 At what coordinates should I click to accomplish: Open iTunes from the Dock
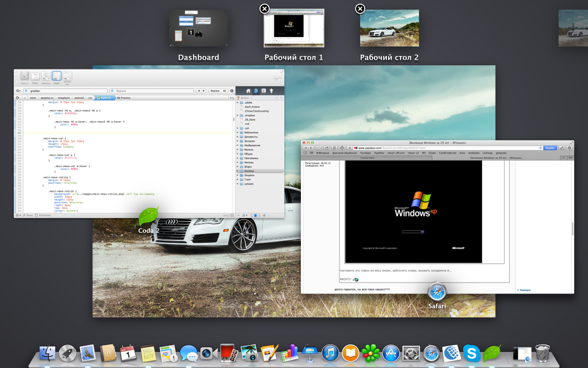(x=330, y=353)
